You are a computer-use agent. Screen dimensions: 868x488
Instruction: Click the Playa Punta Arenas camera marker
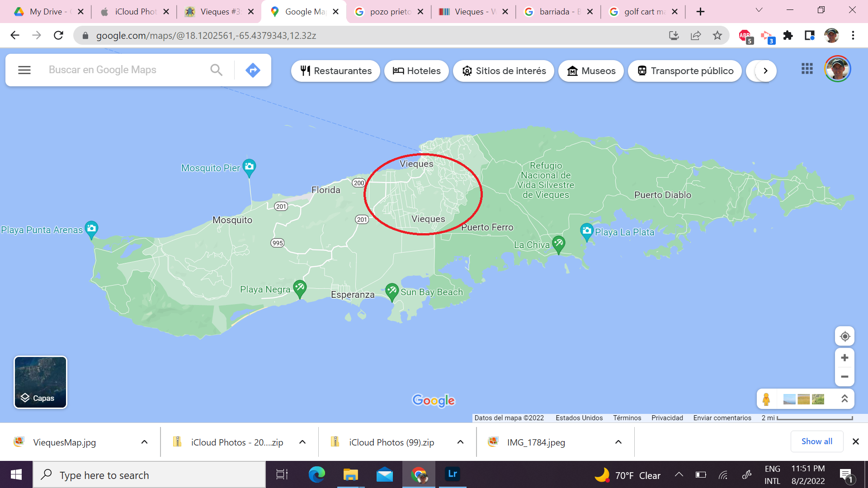pyautogui.click(x=91, y=230)
